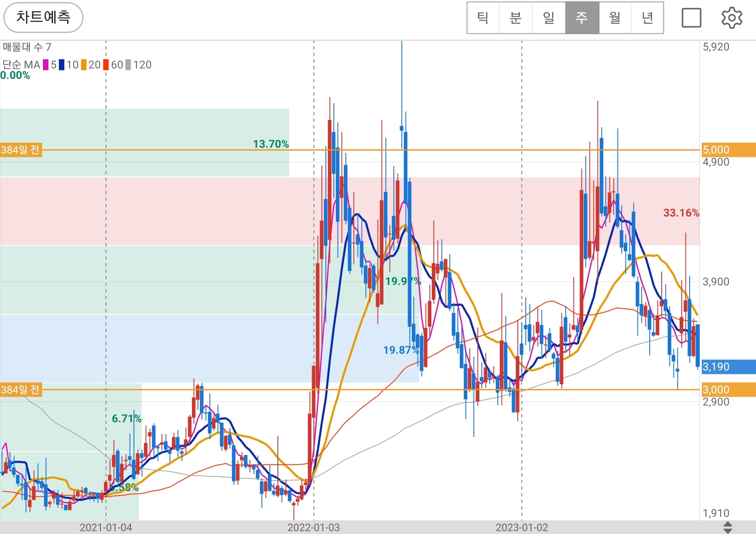Click the vertical scale arrows icon
The width and height of the screenshot is (756, 534).
click(727, 527)
